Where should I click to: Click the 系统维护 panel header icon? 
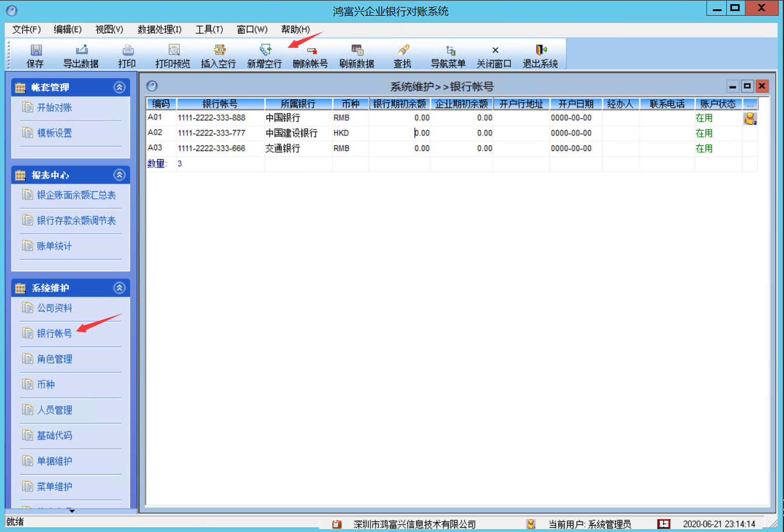[x=20, y=288]
